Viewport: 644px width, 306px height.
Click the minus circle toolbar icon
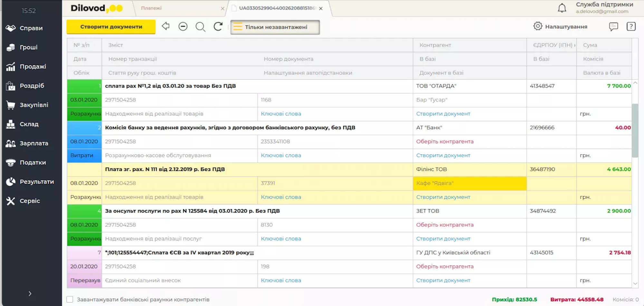tap(183, 26)
